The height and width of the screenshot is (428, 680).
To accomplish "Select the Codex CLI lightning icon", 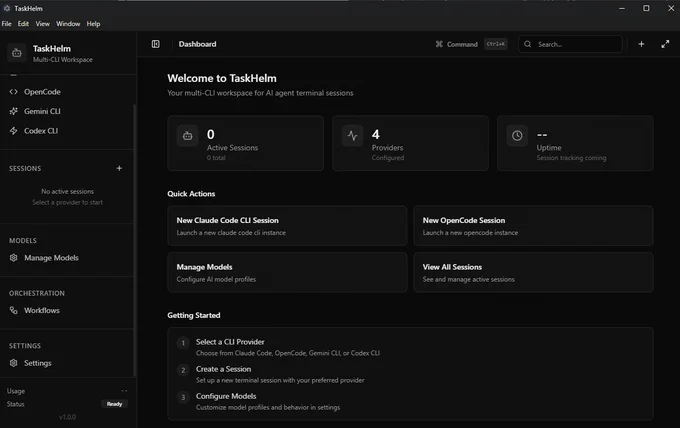I will [13, 131].
